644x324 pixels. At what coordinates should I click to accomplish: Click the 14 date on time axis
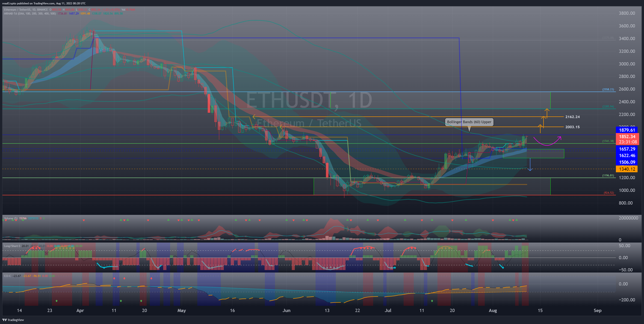pyautogui.click(x=19, y=310)
